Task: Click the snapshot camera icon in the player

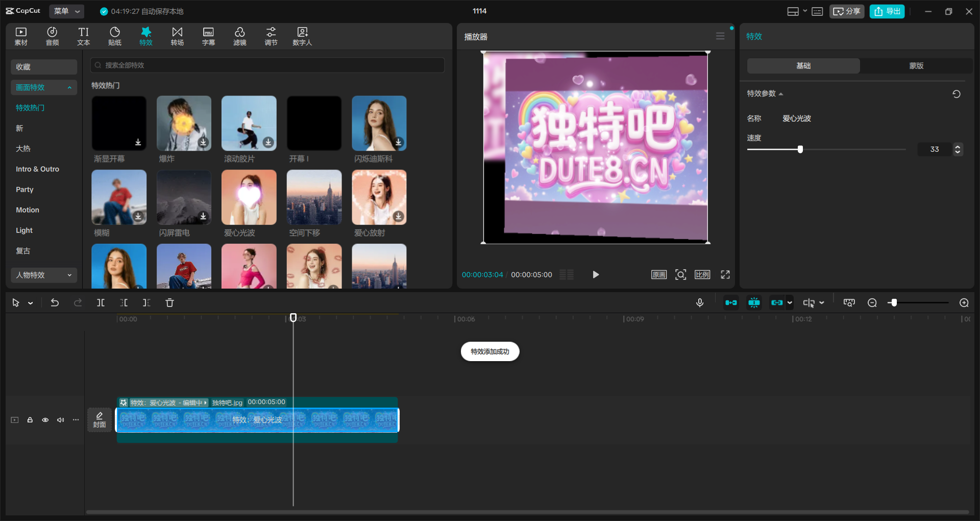Action: point(680,274)
